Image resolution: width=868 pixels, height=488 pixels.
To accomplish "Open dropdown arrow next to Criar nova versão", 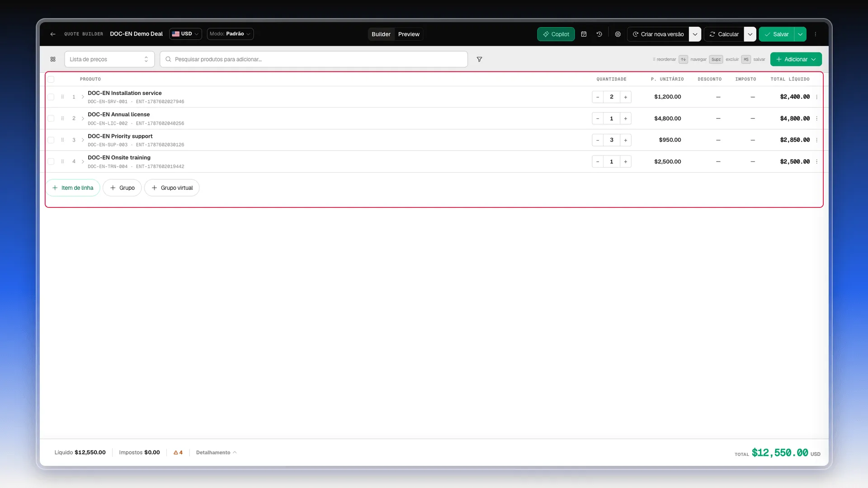I will click(695, 34).
